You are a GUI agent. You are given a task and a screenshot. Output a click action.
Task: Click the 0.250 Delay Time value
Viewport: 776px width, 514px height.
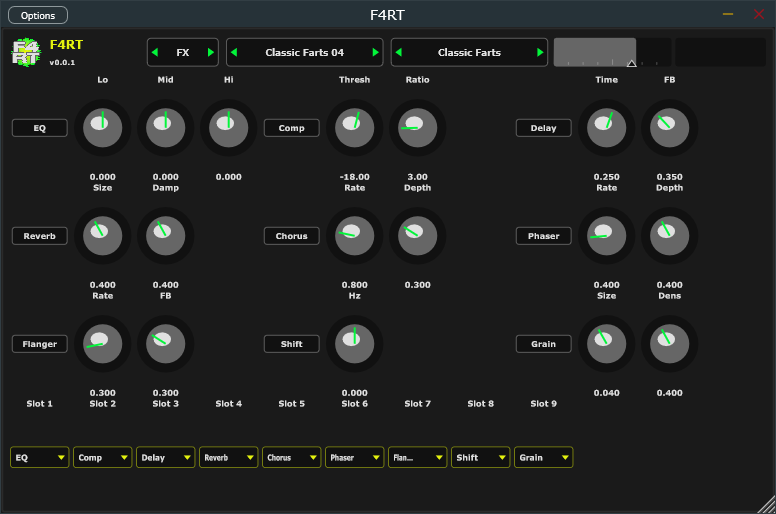[606, 177]
